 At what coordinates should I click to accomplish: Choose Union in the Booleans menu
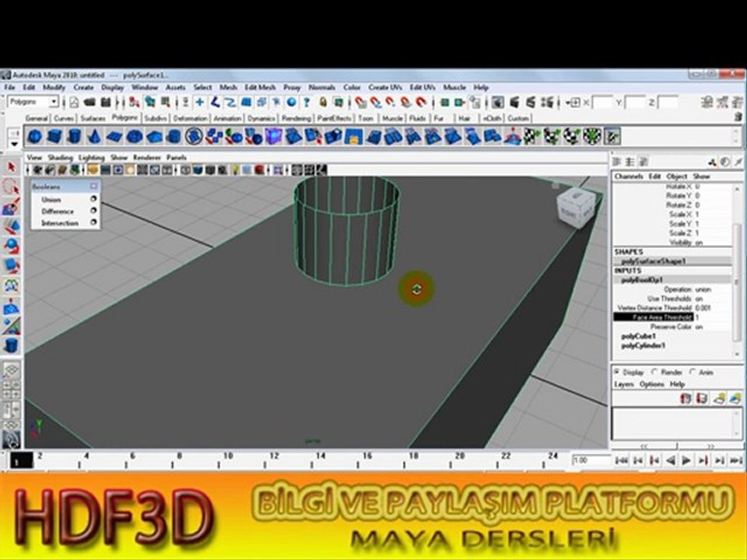[51, 200]
